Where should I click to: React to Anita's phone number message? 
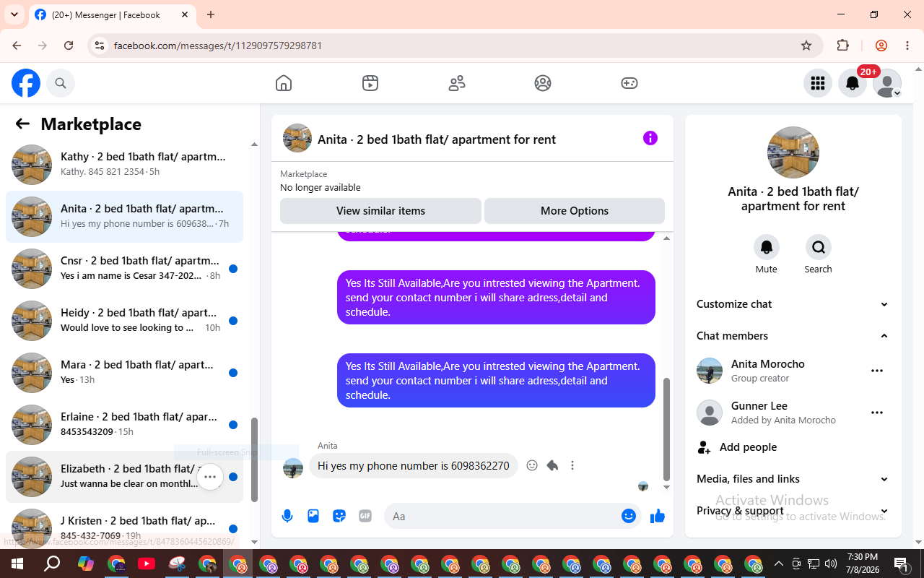pos(532,465)
